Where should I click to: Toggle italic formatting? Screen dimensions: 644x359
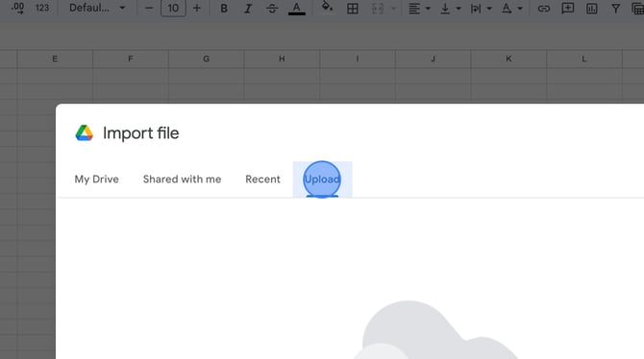[248, 9]
